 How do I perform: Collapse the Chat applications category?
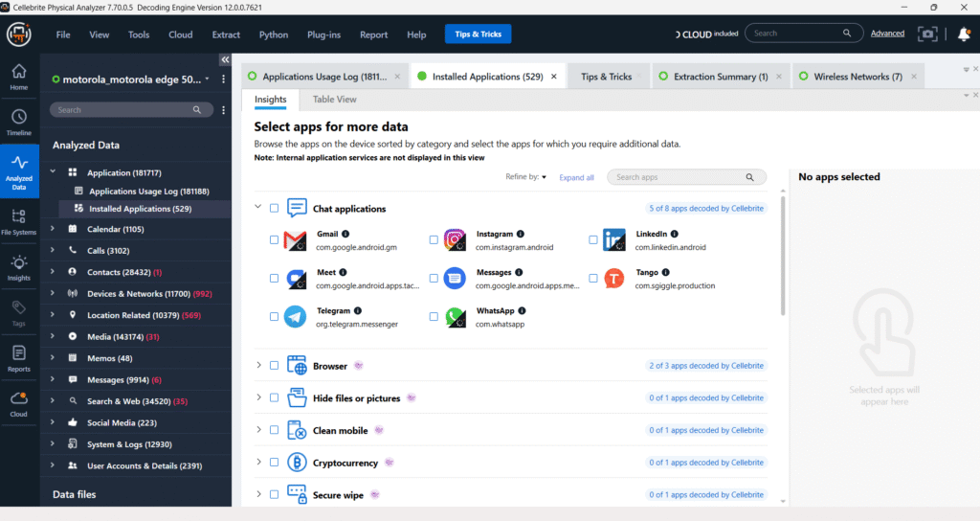pyautogui.click(x=258, y=207)
